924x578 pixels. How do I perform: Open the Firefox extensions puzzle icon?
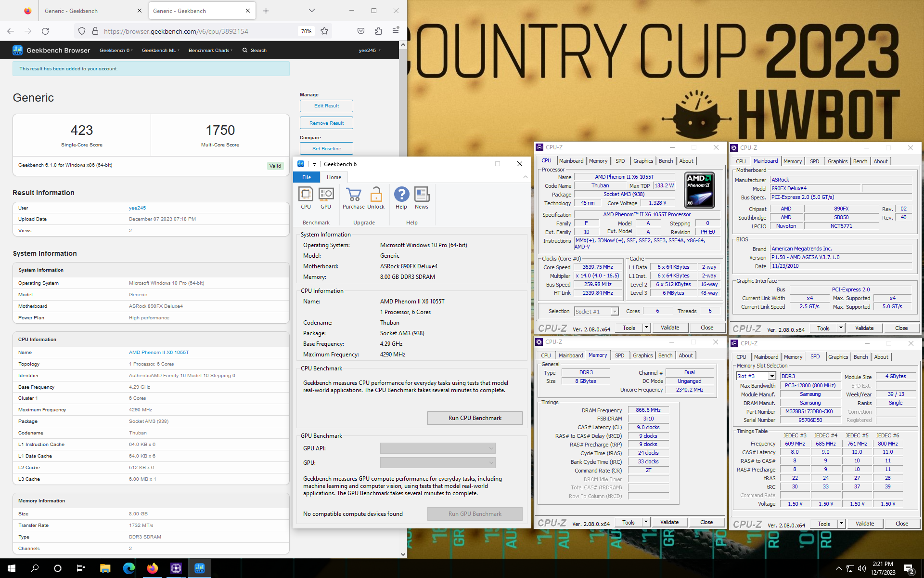pos(378,31)
